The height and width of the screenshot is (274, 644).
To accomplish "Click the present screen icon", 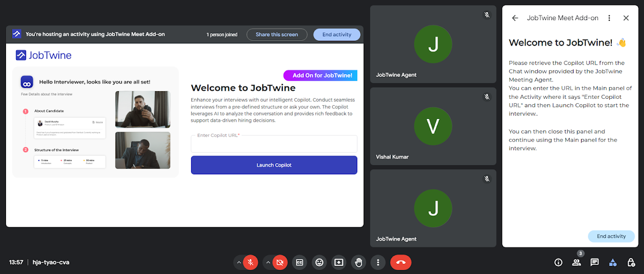I will (339, 262).
